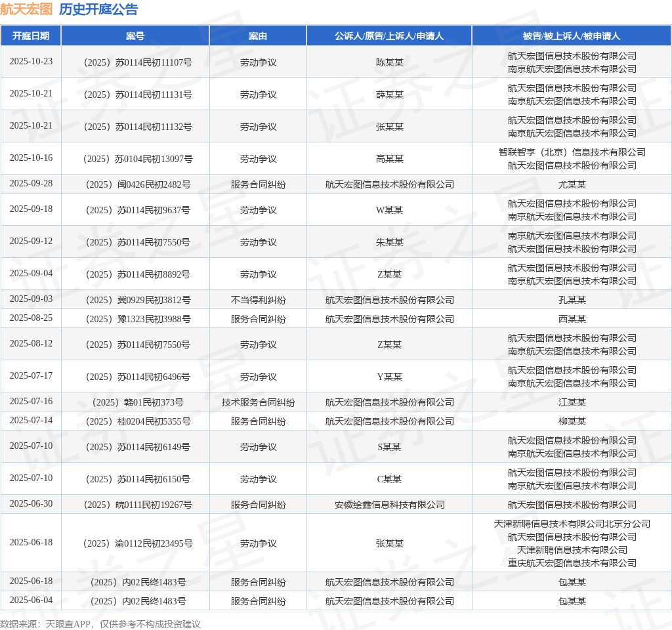The image size is (672, 630).
Task: Click case number 闽0426民初2482号
Action: coord(138,184)
